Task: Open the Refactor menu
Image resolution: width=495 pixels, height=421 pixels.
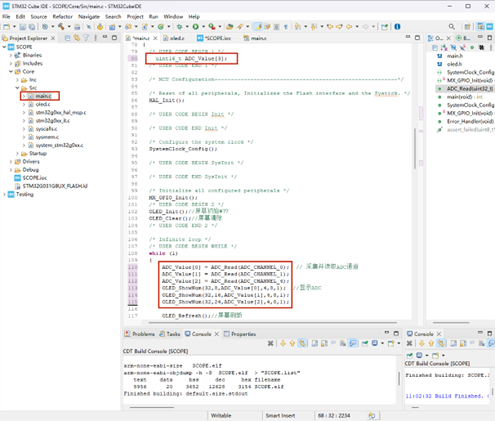Action: pos(62,17)
